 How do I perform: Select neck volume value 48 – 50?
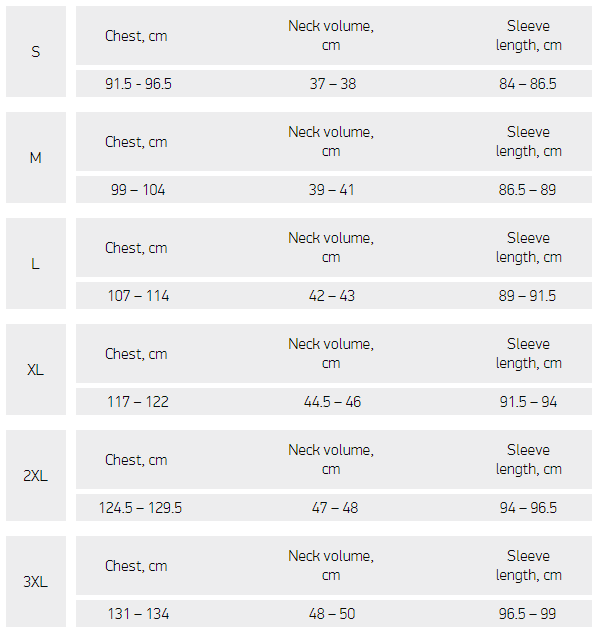coord(332,613)
